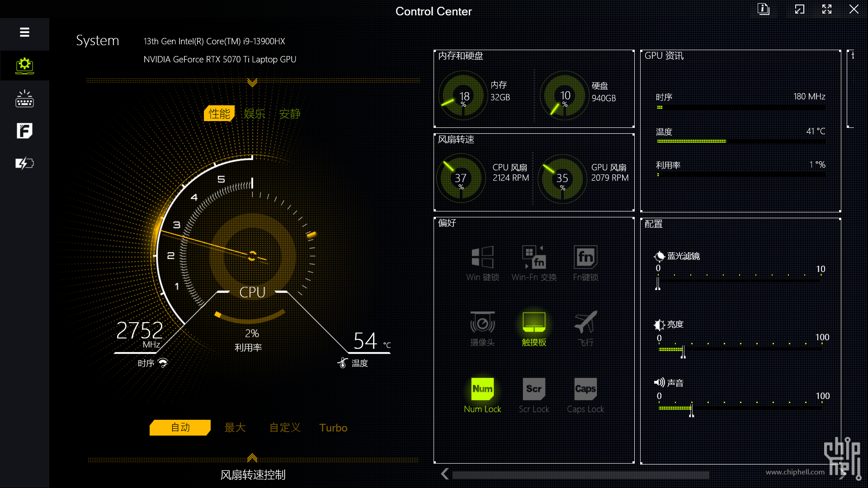Click the memory 18% usage gauge
The width and height of the screenshot is (868, 488).
click(x=462, y=96)
